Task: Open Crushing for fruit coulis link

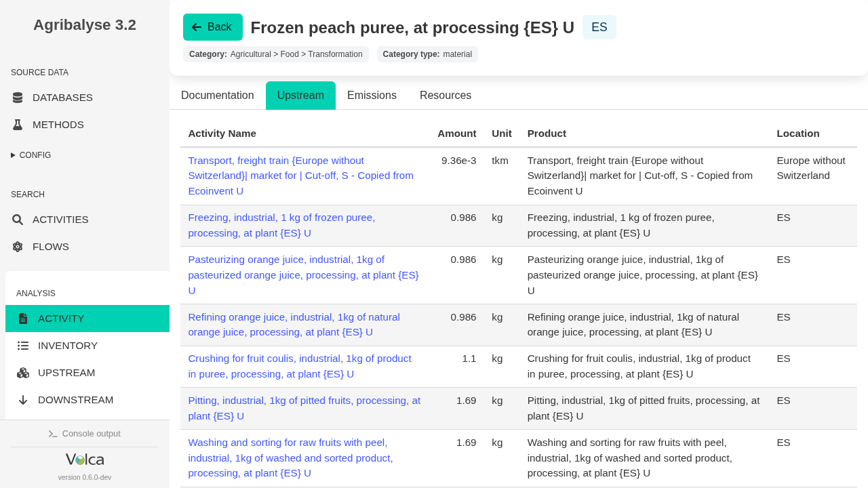Action: (300, 367)
